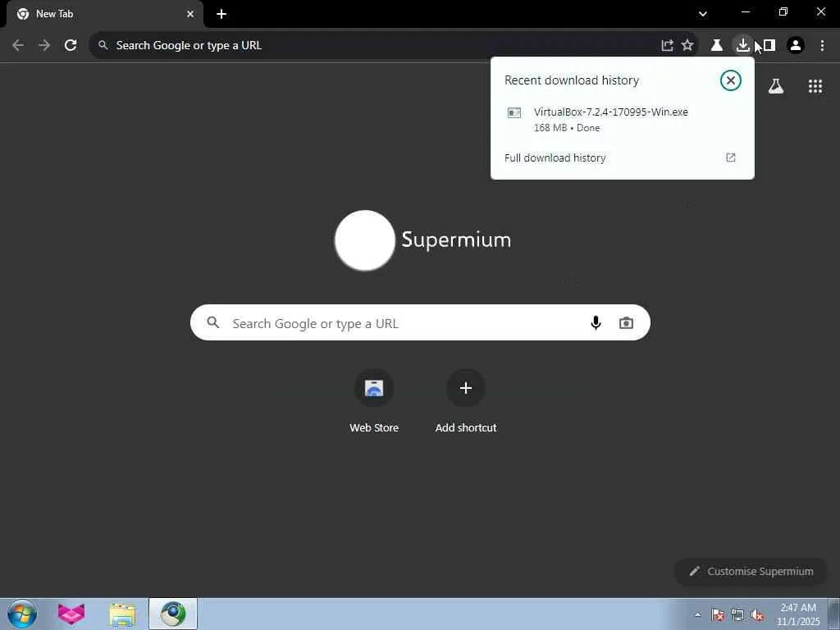Close the New Tab tab
The image size is (840, 630).
(190, 14)
